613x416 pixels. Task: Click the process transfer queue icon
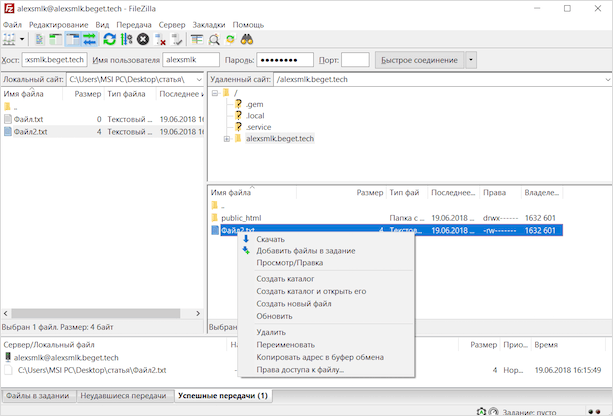[x=126, y=40]
